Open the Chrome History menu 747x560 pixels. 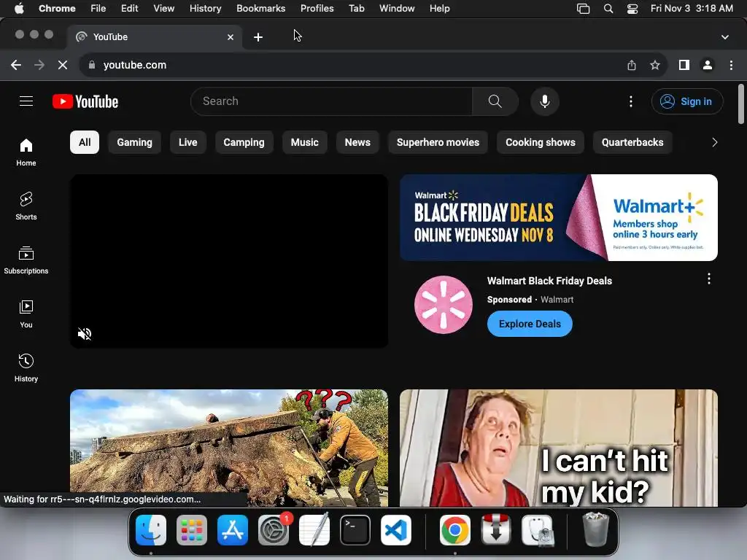tap(205, 9)
